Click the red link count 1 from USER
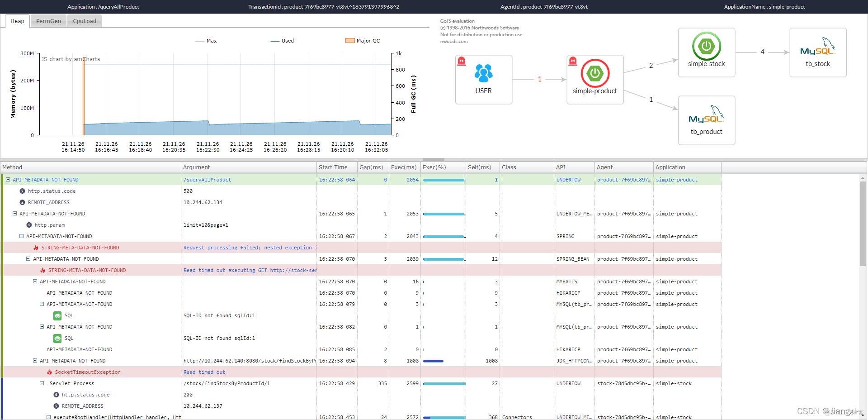 tap(539, 79)
